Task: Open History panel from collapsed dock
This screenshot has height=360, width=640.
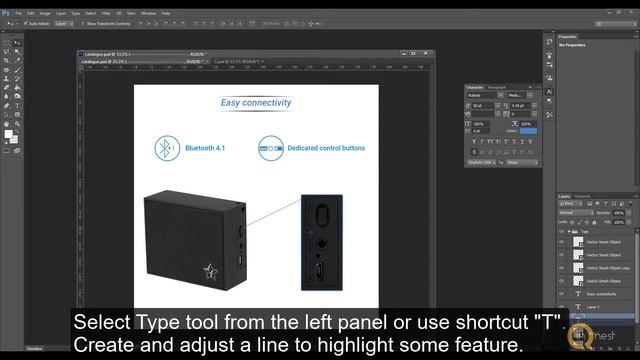Action: [549, 42]
